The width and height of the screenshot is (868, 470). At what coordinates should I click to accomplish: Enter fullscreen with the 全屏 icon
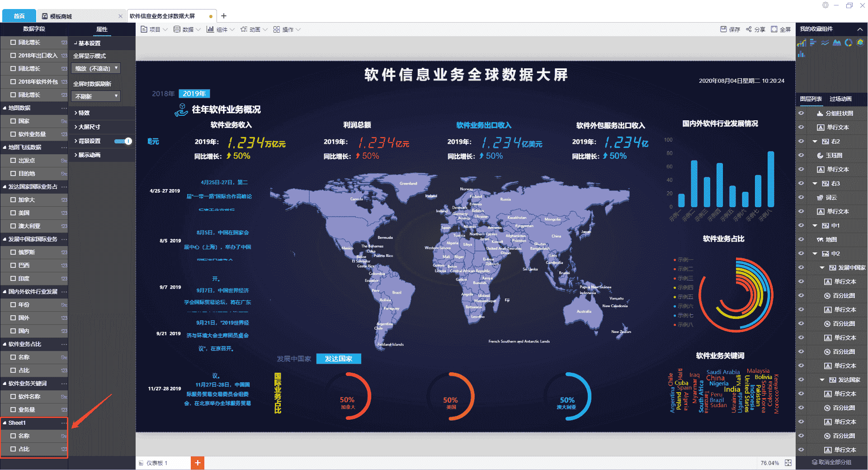pos(774,29)
